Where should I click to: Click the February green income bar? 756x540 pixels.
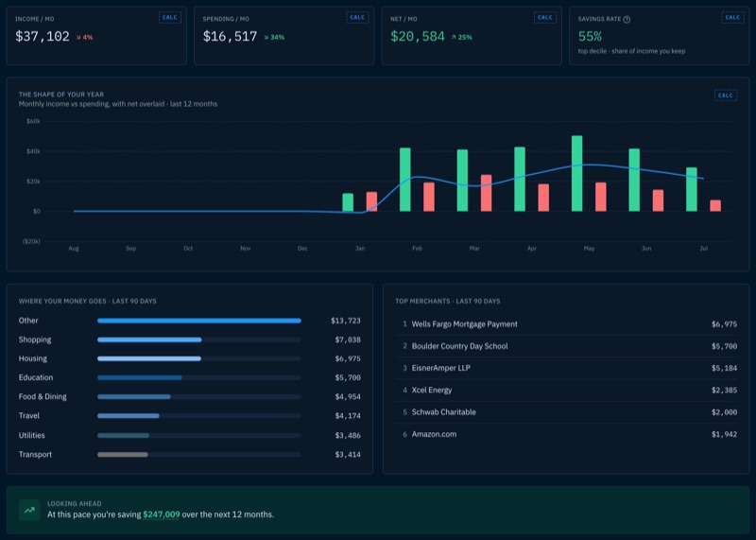(x=405, y=180)
